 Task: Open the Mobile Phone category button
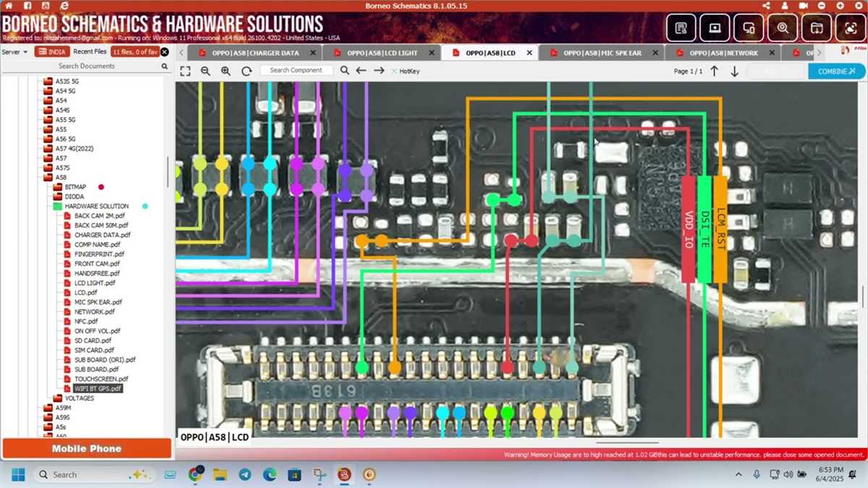87,448
